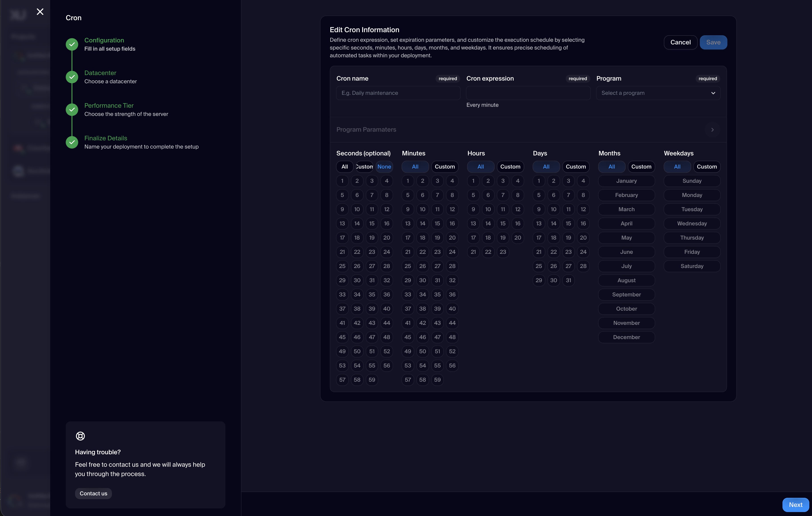This screenshot has width=812, height=516.
Task: Select All for Hours
Action: (x=481, y=167)
